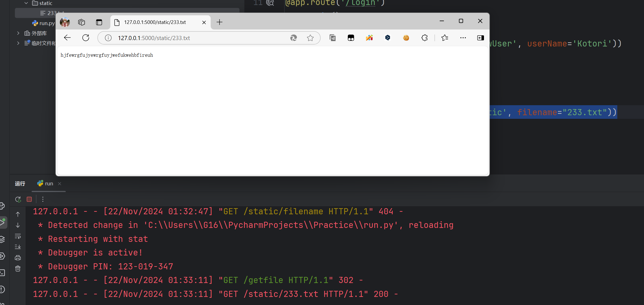Open the Services panel icon in sidebar
Screen dimensions: 644x305
(x=3, y=239)
